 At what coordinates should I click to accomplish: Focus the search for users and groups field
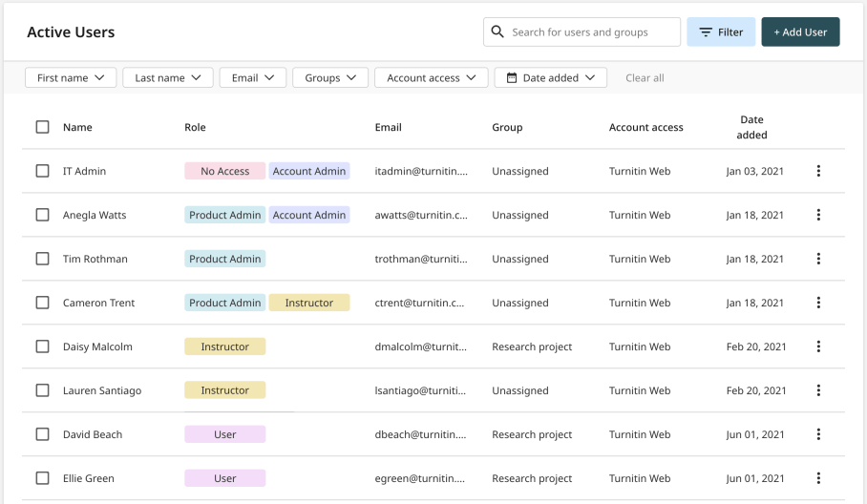592,31
